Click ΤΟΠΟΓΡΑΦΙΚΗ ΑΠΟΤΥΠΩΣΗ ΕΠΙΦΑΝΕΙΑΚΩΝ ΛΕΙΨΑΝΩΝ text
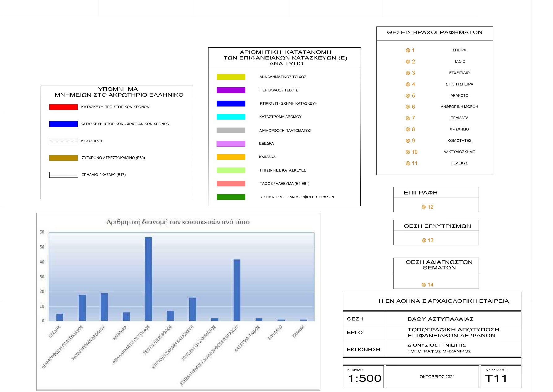 [x=453, y=333]
